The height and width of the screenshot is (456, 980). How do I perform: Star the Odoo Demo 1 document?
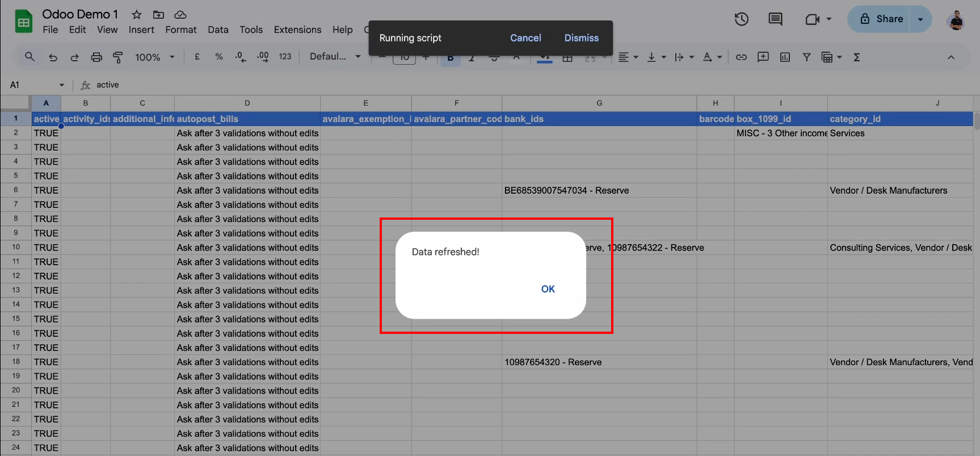137,15
